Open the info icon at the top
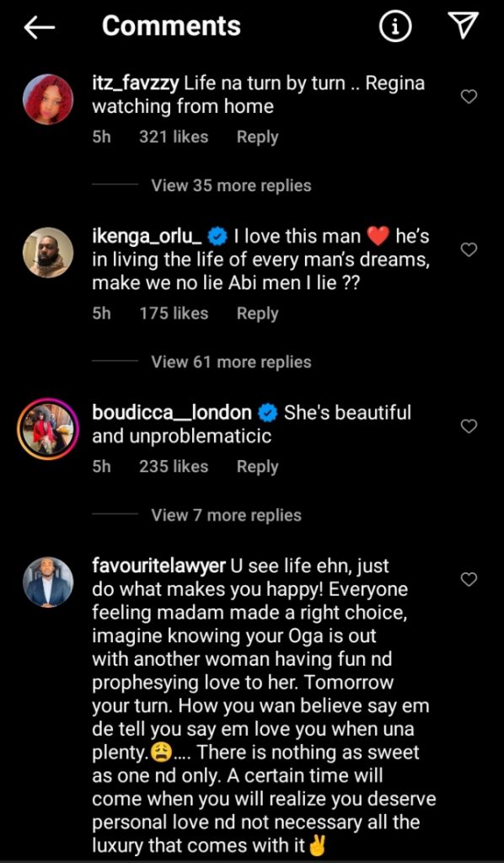Viewport: 504px width, 863px height. 396,24
